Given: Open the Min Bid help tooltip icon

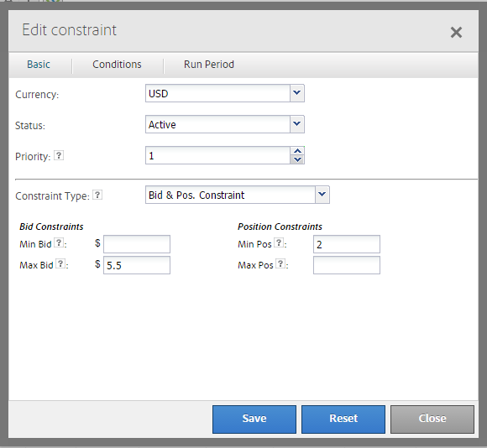Looking at the screenshot, I should tap(59, 242).
